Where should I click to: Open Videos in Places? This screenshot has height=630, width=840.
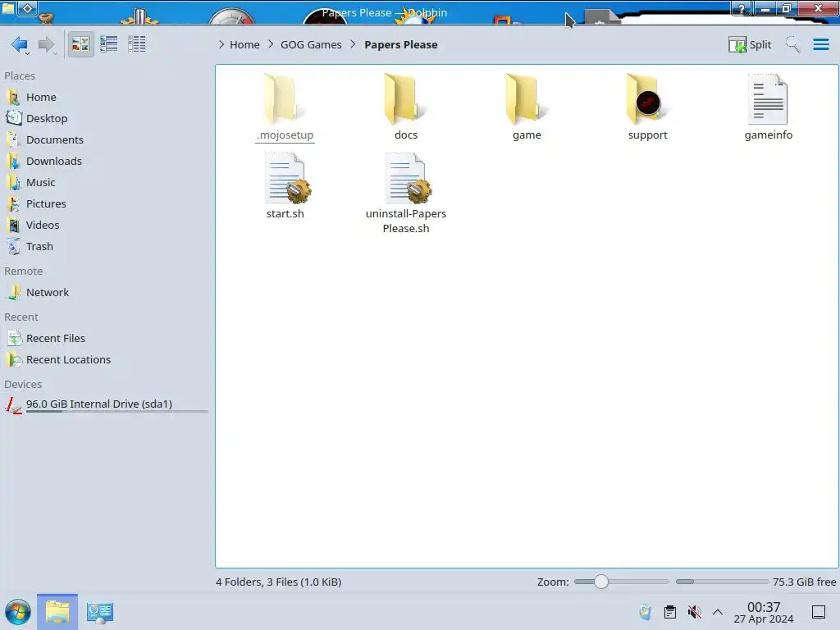tap(43, 226)
